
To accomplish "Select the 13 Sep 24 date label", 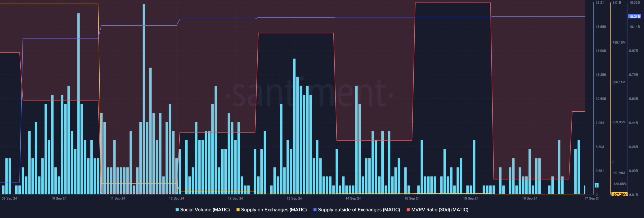I will coord(294,198).
